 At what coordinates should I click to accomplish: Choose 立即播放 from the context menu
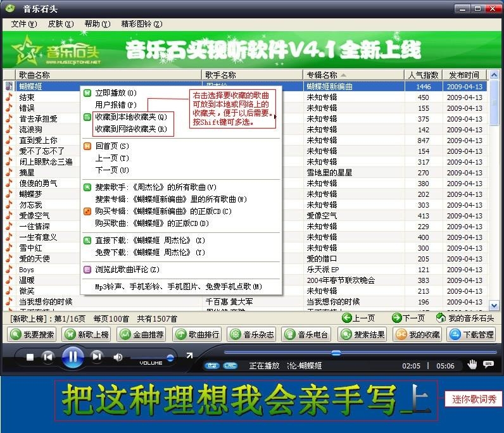pyautogui.click(x=115, y=93)
